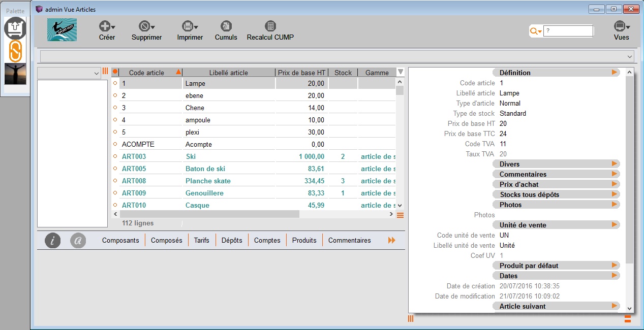Click the silhouette picture in Palette
Image resolution: width=644 pixels, height=330 pixels.
tap(15, 74)
